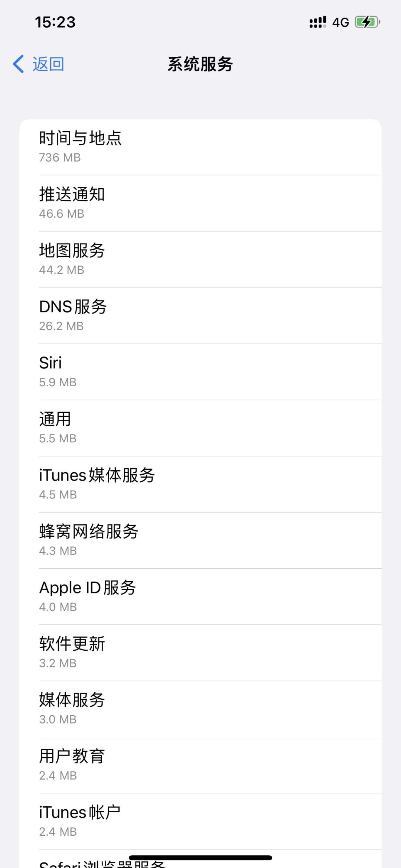Tap the battery charging icon
The image size is (401, 868).
pyautogui.click(x=367, y=22)
